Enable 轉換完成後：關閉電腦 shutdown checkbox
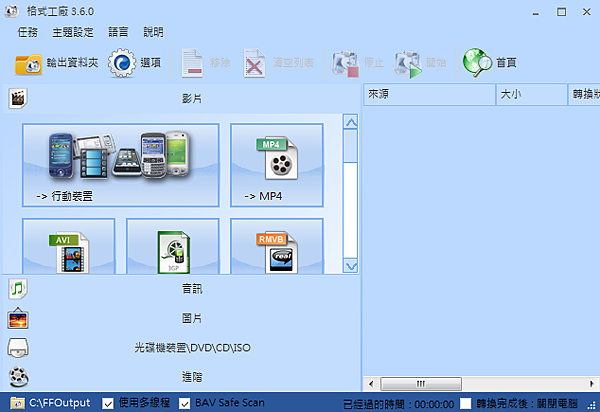 [x=466, y=403]
